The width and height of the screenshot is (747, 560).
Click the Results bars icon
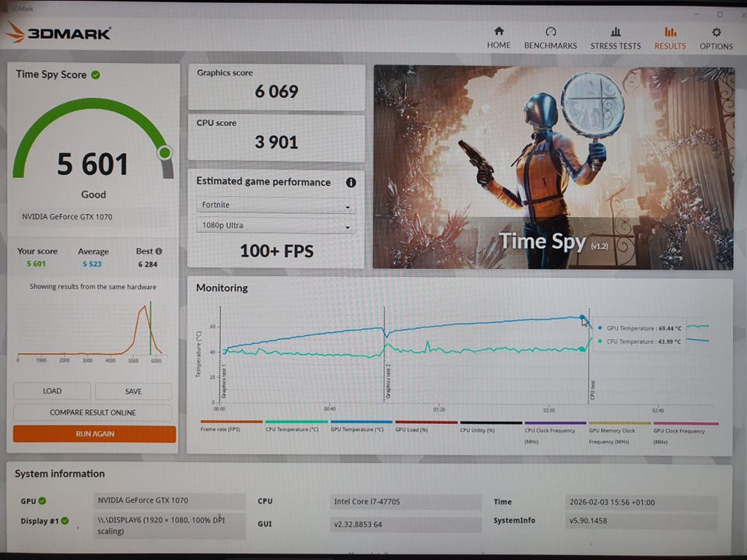coord(670,31)
